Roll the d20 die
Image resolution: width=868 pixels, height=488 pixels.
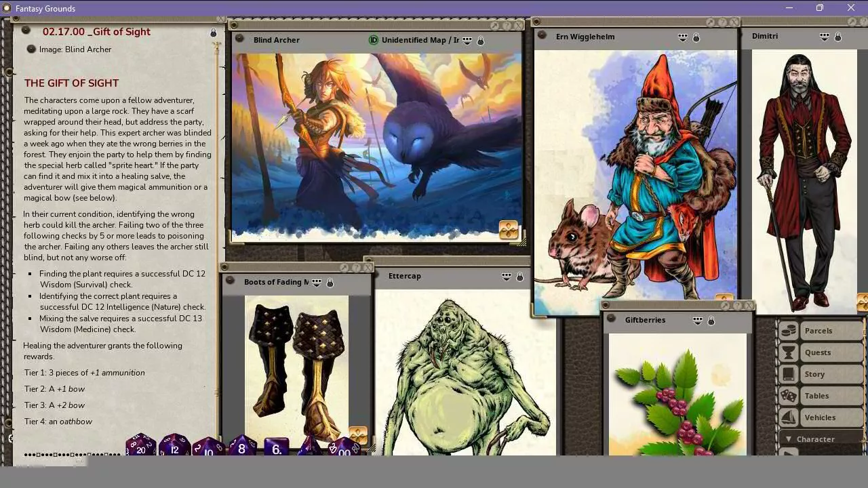click(141, 445)
